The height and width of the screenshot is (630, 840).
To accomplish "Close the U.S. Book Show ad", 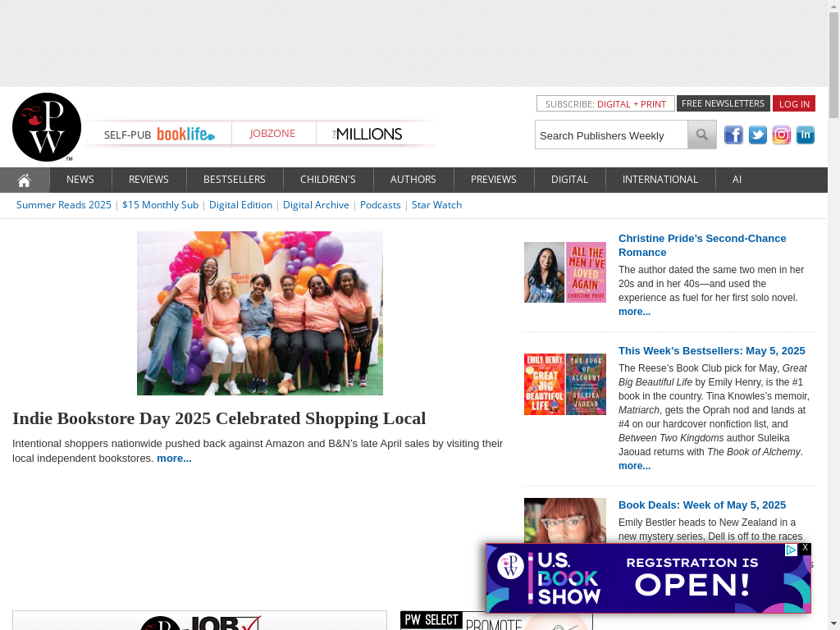I will tap(805, 548).
